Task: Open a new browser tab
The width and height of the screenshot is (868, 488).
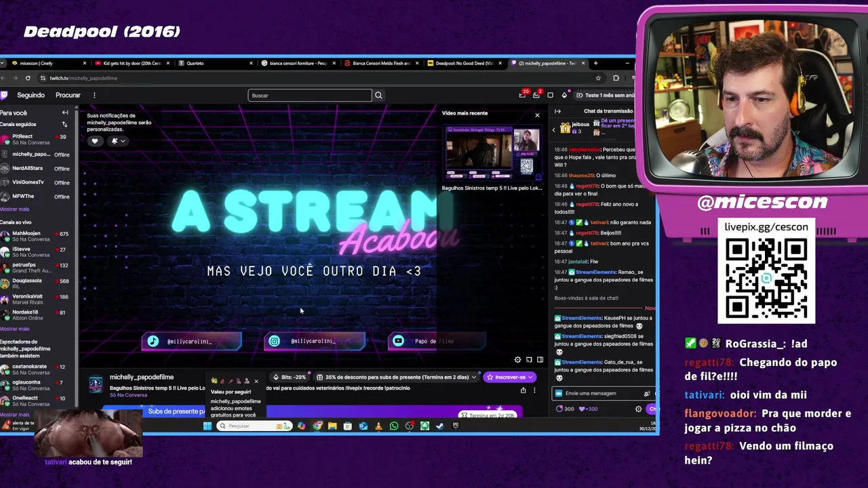Action: [x=595, y=63]
